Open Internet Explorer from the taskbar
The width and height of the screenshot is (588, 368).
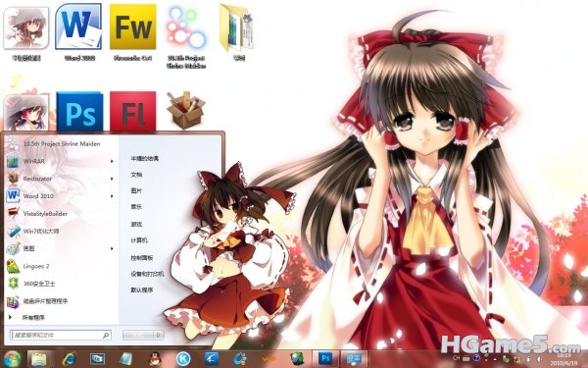70,358
